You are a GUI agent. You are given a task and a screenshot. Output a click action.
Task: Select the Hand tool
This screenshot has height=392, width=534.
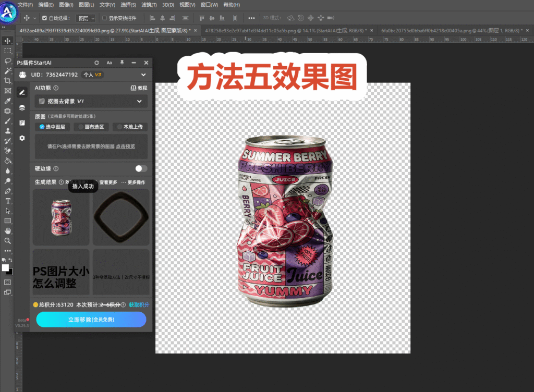7,231
